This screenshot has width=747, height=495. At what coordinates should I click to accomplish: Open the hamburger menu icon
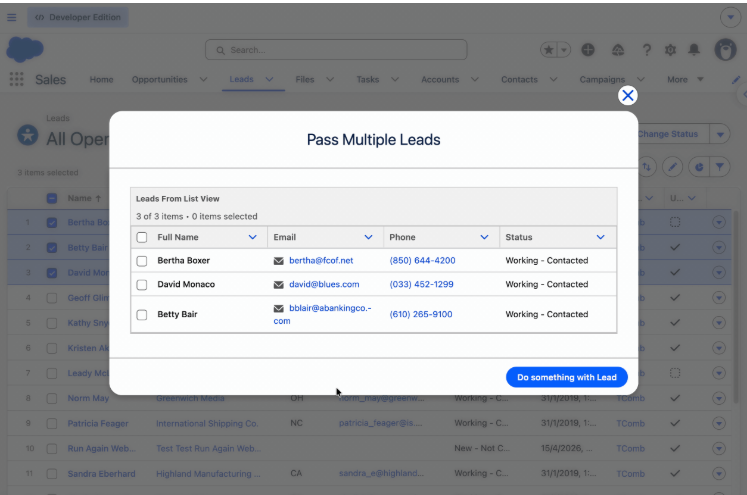coord(11,18)
